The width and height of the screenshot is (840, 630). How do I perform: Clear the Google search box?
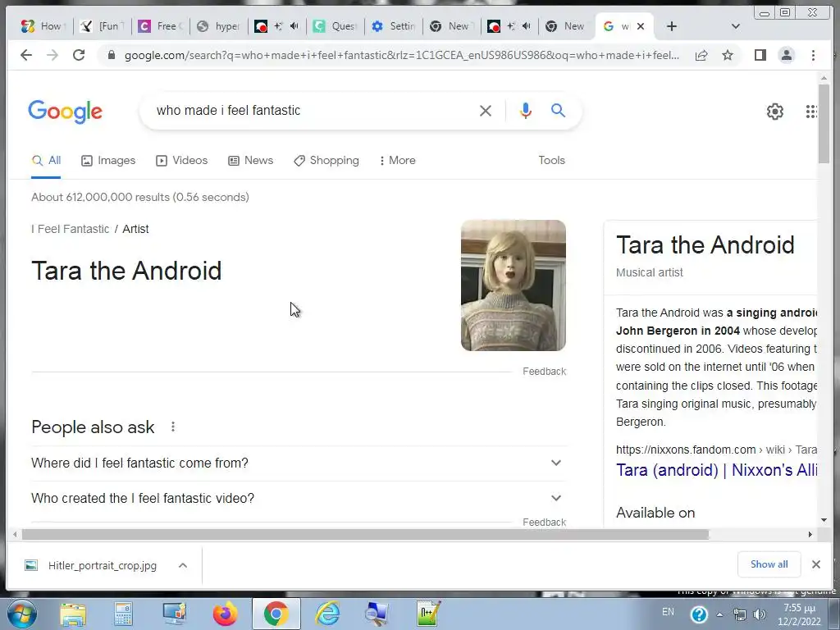pos(486,111)
